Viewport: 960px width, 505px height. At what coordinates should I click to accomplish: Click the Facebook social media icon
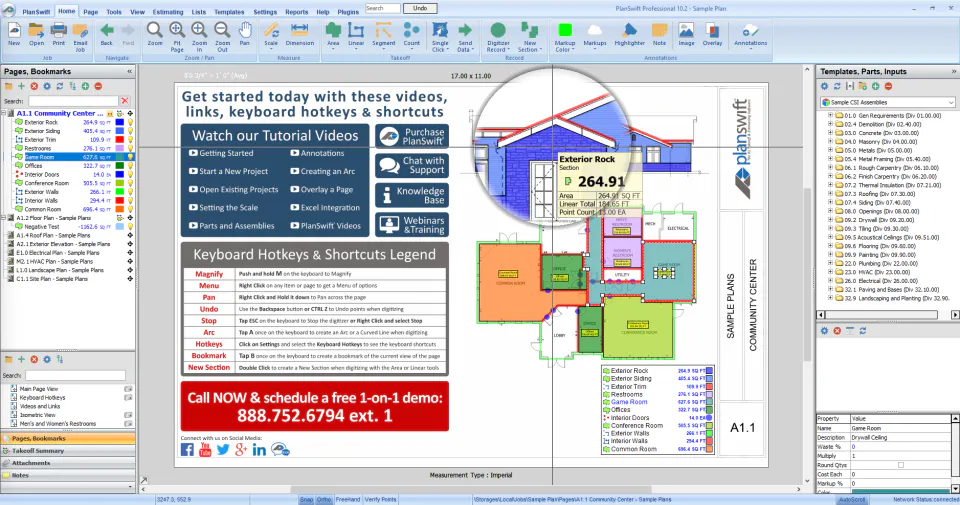click(187, 450)
